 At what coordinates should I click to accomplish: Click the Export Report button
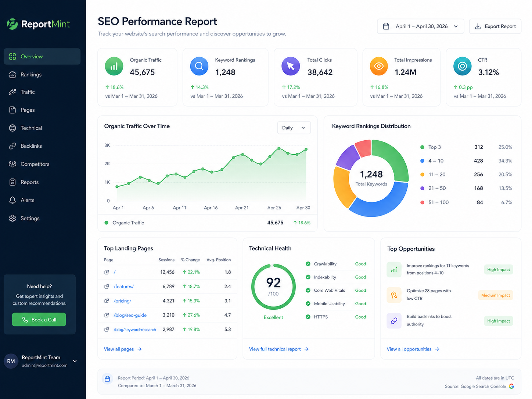[x=495, y=26]
